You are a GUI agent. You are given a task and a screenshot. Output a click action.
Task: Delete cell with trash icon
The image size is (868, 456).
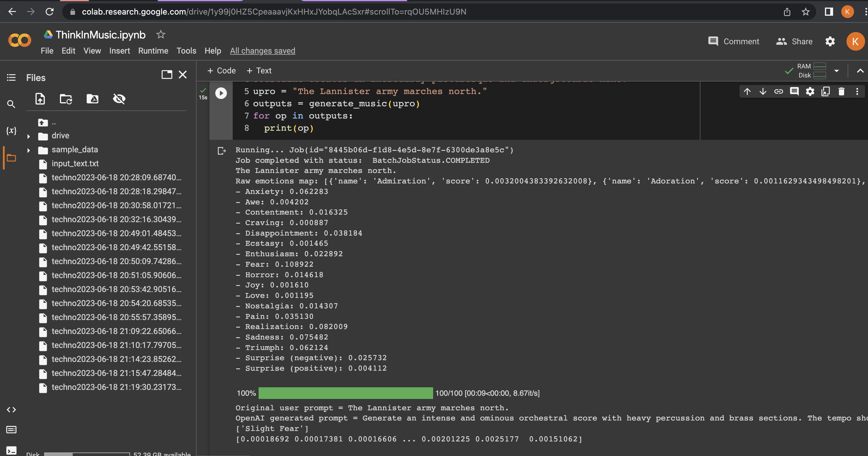(841, 91)
